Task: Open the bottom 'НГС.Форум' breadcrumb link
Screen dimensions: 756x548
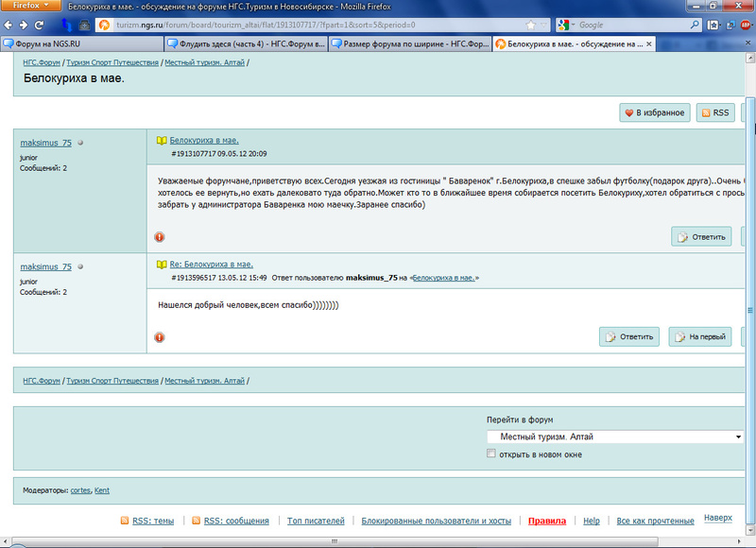Action: tap(42, 381)
